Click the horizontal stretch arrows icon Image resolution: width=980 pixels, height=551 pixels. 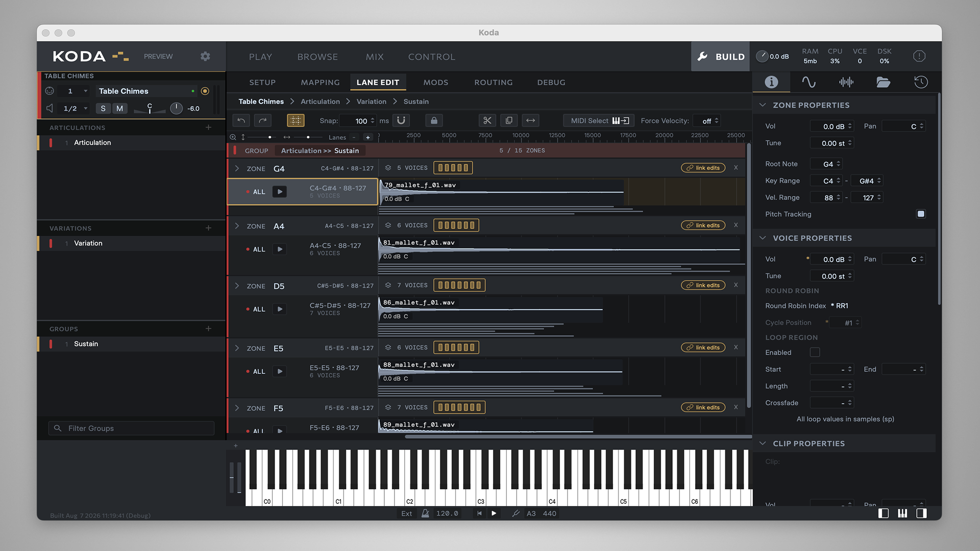pos(531,120)
